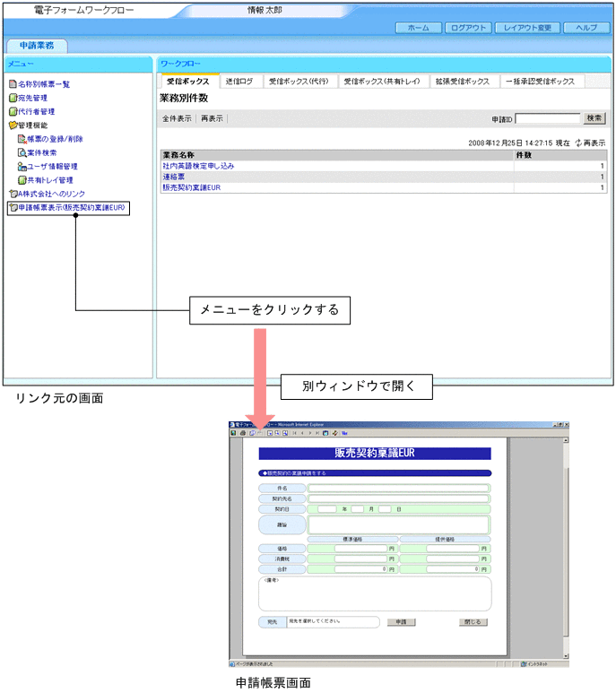
Task: Click the 代行者管理 menu icon
Action: pyautogui.click(x=13, y=111)
